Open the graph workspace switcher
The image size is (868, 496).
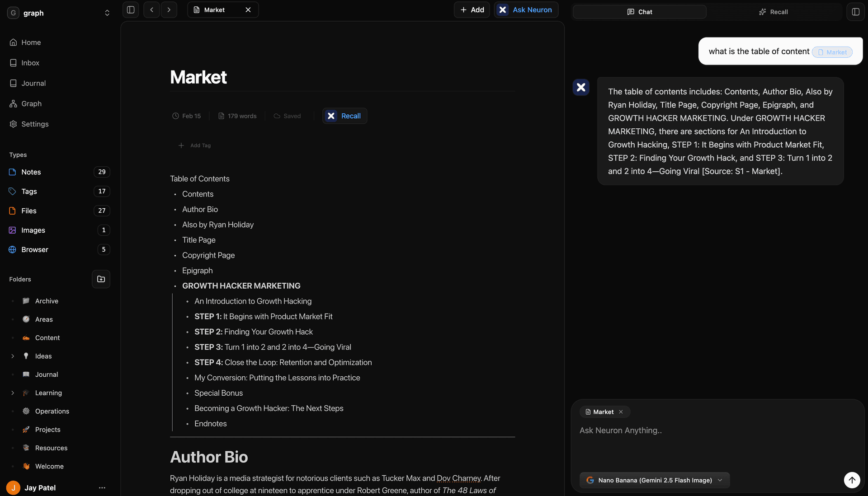pyautogui.click(x=107, y=13)
